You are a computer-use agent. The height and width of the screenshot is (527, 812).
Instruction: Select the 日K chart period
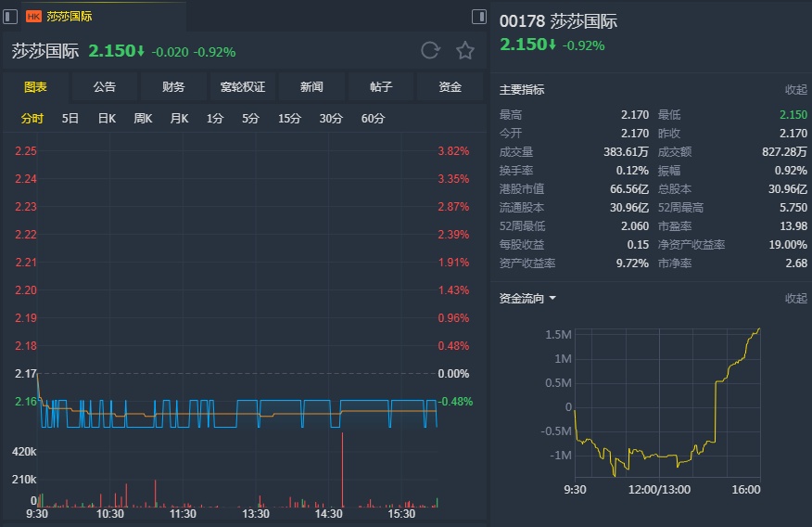point(107,119)
